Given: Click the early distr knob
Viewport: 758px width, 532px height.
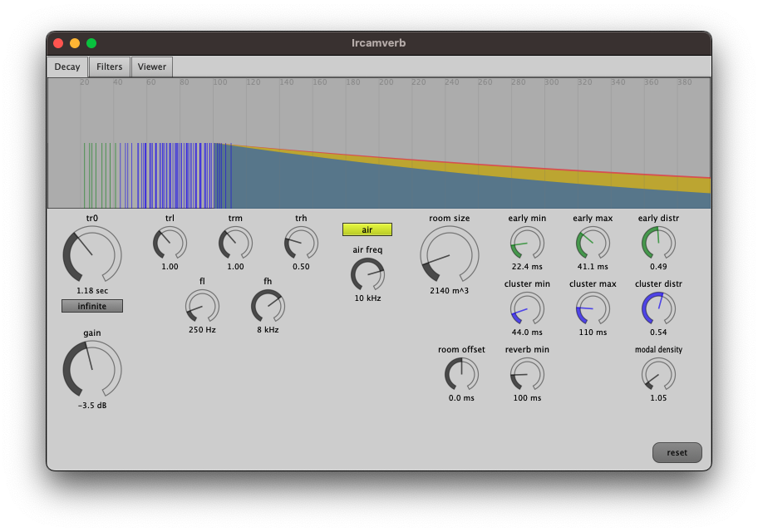Looking at the screenshot, I should pyautogui.click(x=658, y=244).
